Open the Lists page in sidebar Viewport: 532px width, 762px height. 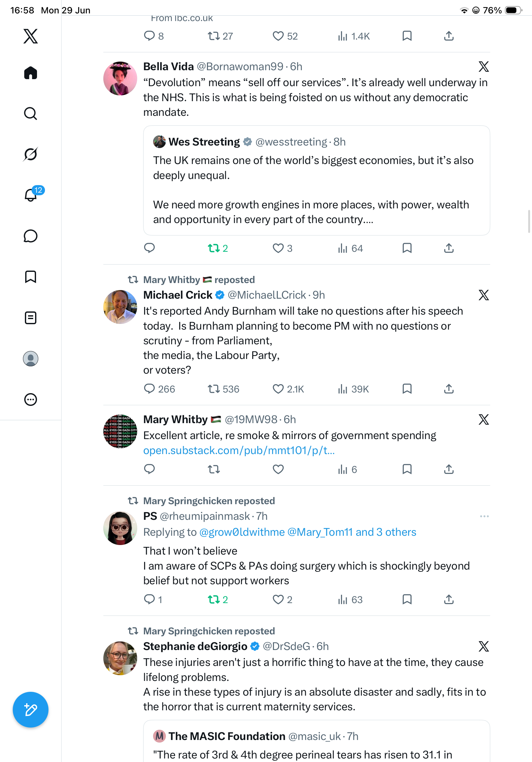[31, 317]
